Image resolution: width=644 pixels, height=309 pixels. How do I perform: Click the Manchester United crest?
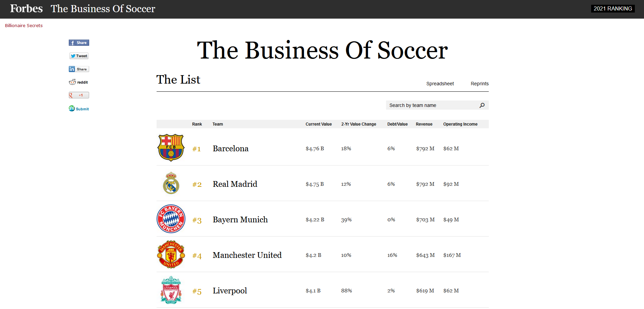point(171,254)
